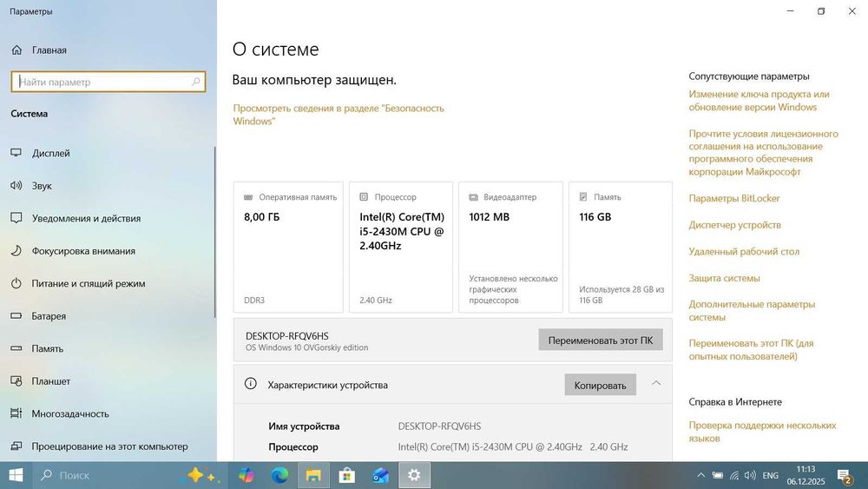Open the Windows Start menu
The height and width of the screenshot is (489, 868).
tap(16, 475)
